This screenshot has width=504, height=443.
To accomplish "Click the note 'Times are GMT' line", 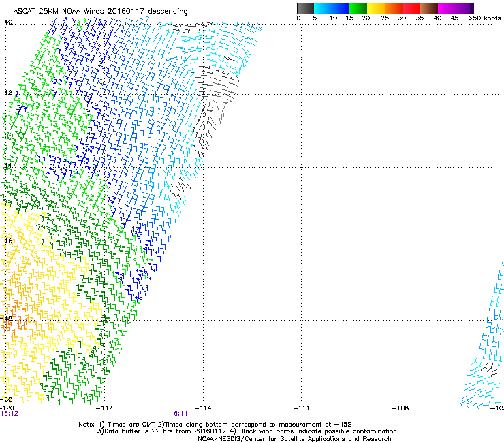I will tap(215, 425).
